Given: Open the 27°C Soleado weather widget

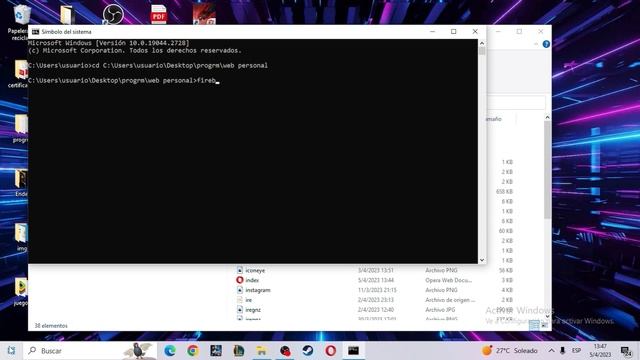Looking at the screenshot, I should pos(510,351).
